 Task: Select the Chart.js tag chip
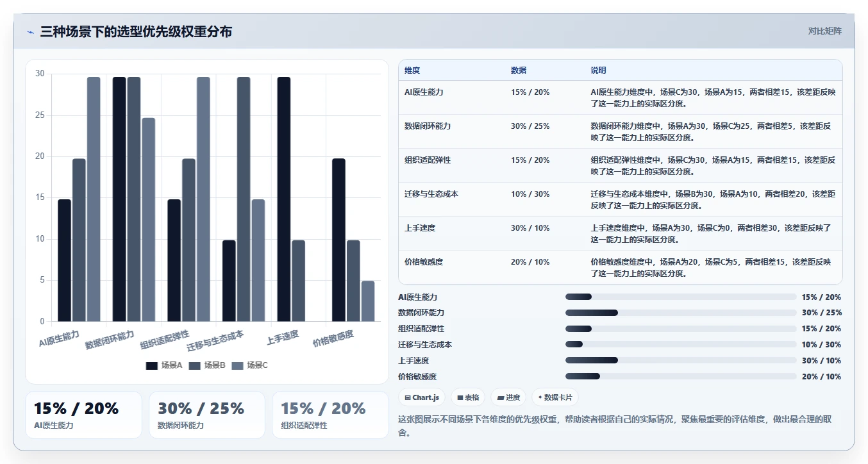point(422,397)
